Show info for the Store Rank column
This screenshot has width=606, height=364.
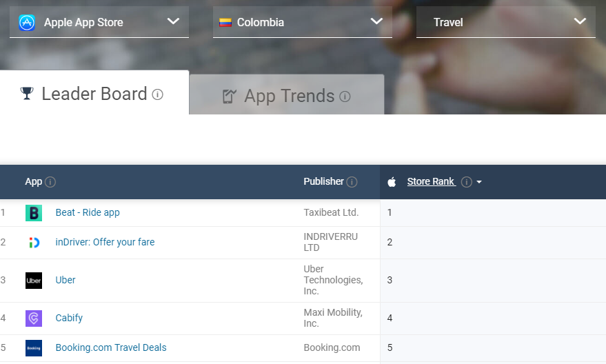(467, 181)
